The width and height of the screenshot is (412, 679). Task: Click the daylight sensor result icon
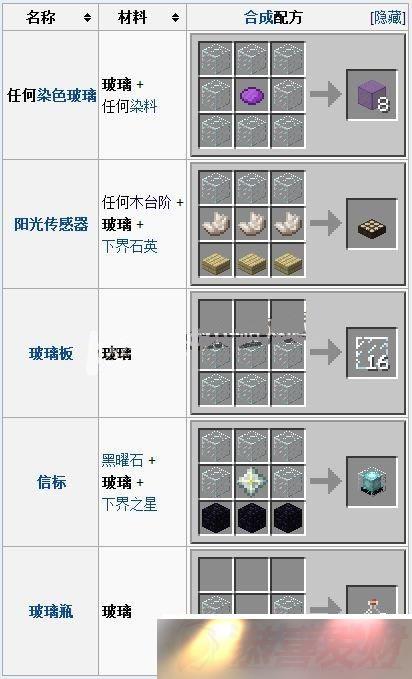point(372,226)
